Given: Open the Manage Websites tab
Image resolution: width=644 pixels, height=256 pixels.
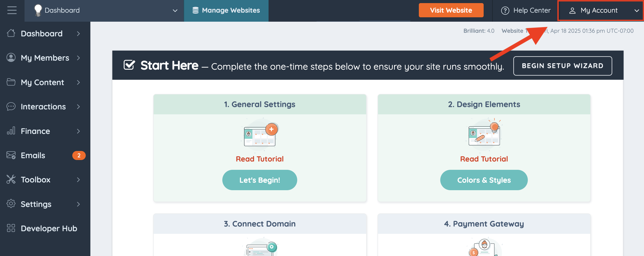Looking at the screenshot, I should point(226,11).
